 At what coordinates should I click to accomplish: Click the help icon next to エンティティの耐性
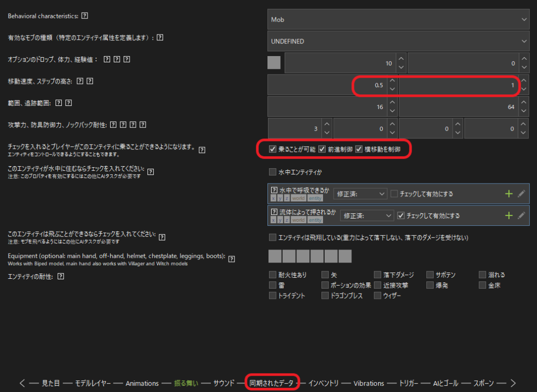(x=61, y=276)
